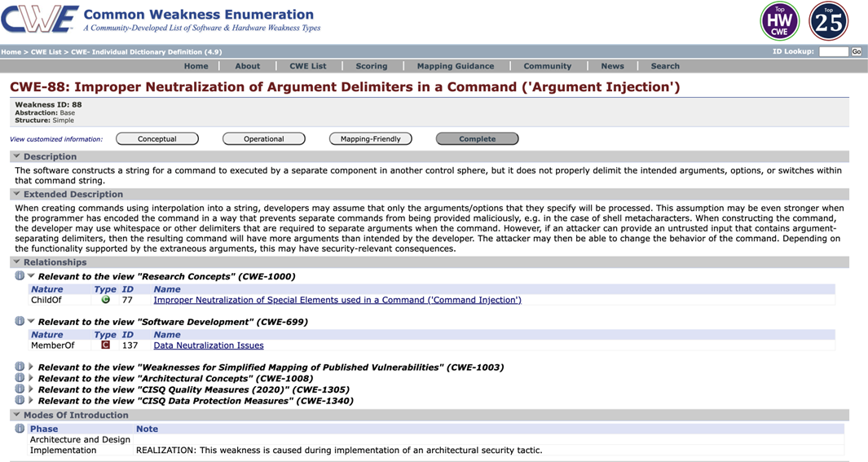Viewport: 868px width, 462px height.
Task: Click the ChildOf nature cell
Action: 46,300
